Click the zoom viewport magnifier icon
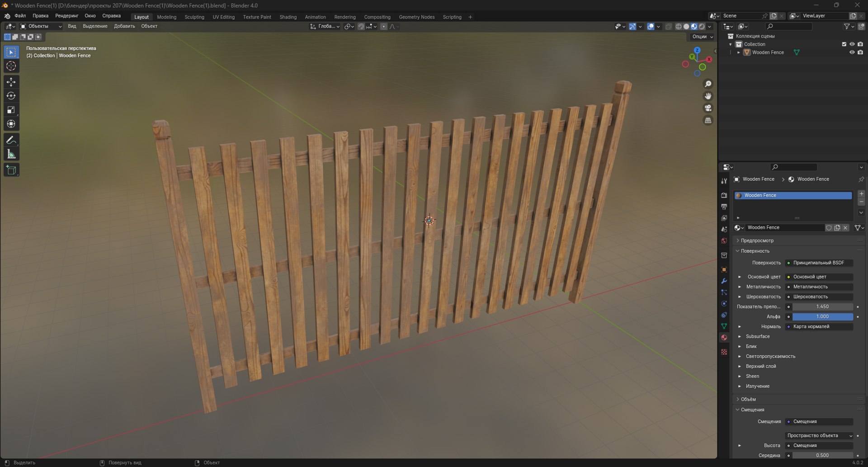The image size is (868, 467). (708, 84)
